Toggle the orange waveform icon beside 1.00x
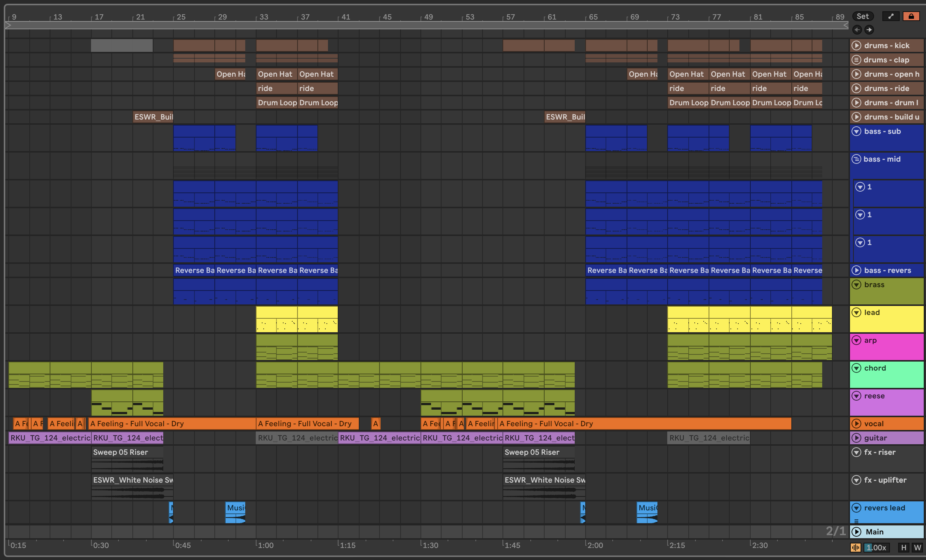This screenshot has height=560, width=926. [x=856, y=548]
